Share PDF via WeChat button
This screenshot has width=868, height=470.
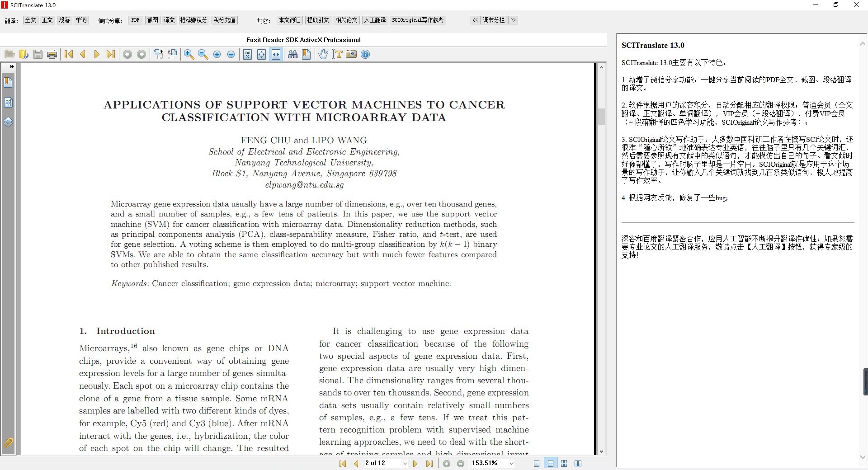click(136, 20)
